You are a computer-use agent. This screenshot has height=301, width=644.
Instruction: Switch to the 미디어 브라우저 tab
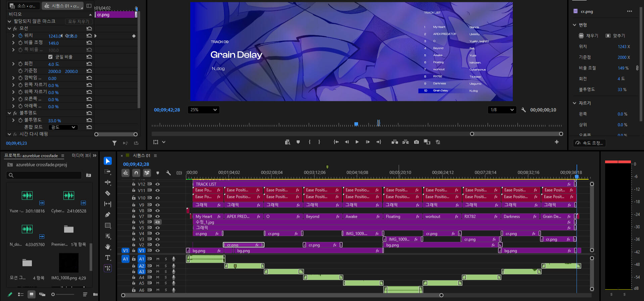click(x=81, y=156)
